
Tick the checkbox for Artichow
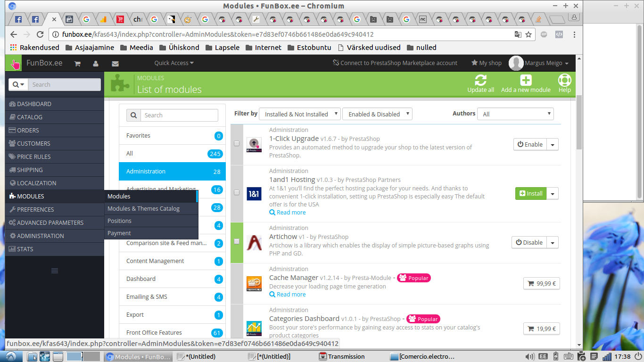coord(237,241)
